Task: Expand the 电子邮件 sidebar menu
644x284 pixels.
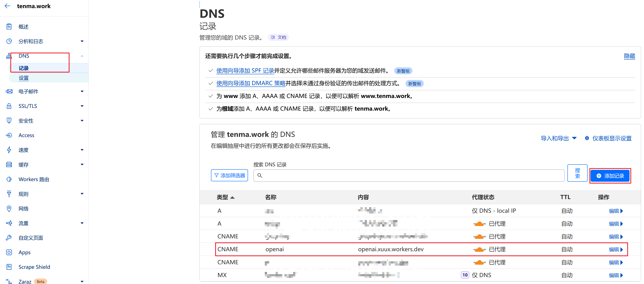Action: pos(82,91)
